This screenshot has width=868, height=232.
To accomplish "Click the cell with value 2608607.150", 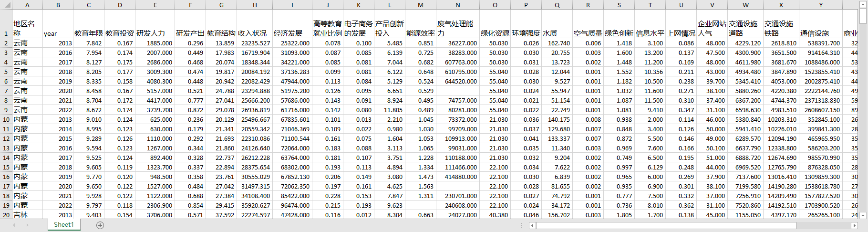I will tap(821, 110).
